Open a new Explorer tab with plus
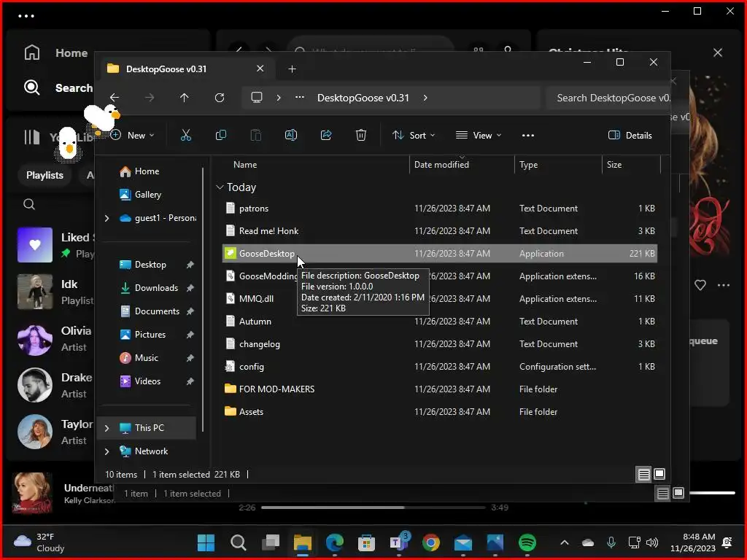 click(x=292, y=69)
